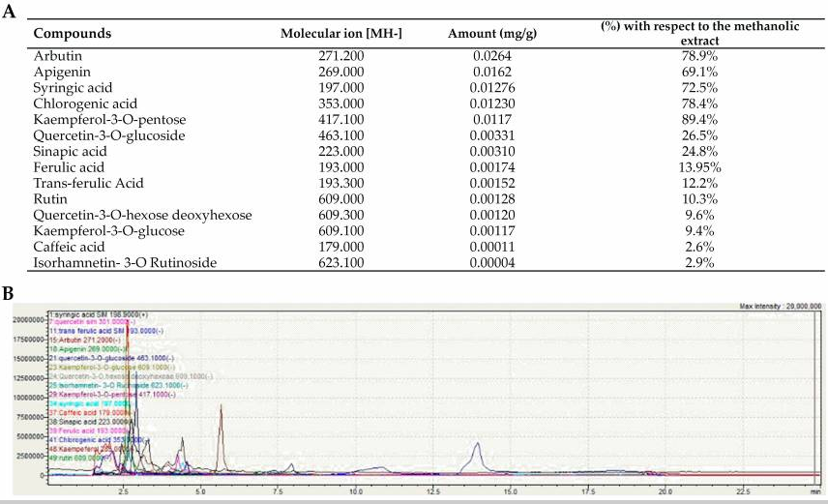Click the 10.0 tick on the time axis
The image size is (828, 504).
point(355,492)
